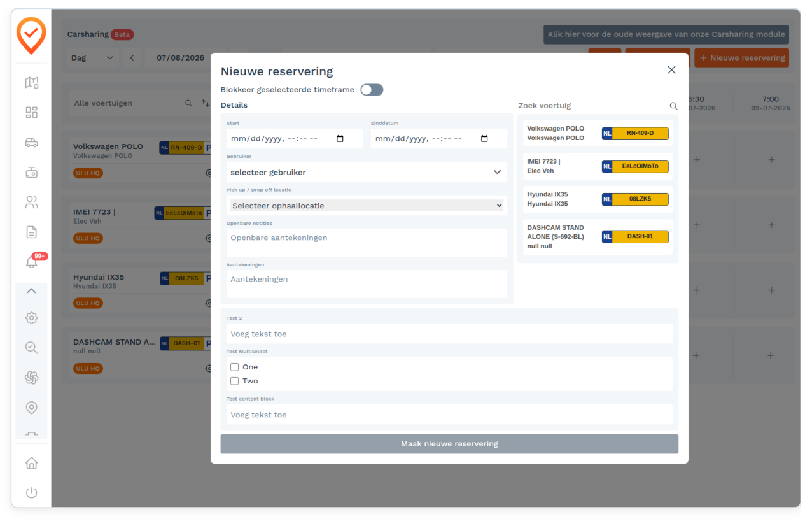This screenshot has width=812, height=521.
Task: Click the search icon beside Zoek voertuig
Action: (673, 106)
